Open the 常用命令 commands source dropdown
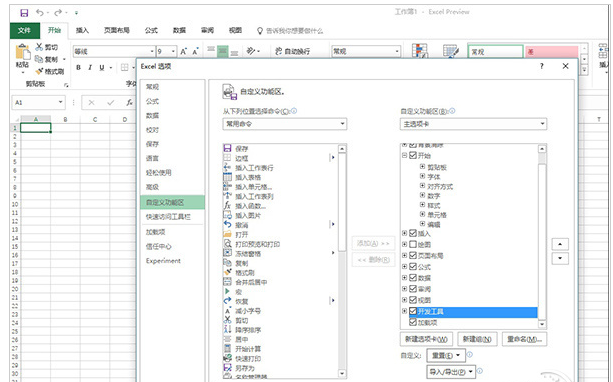The height and width of the screenshot is (382, 613). 285,124
